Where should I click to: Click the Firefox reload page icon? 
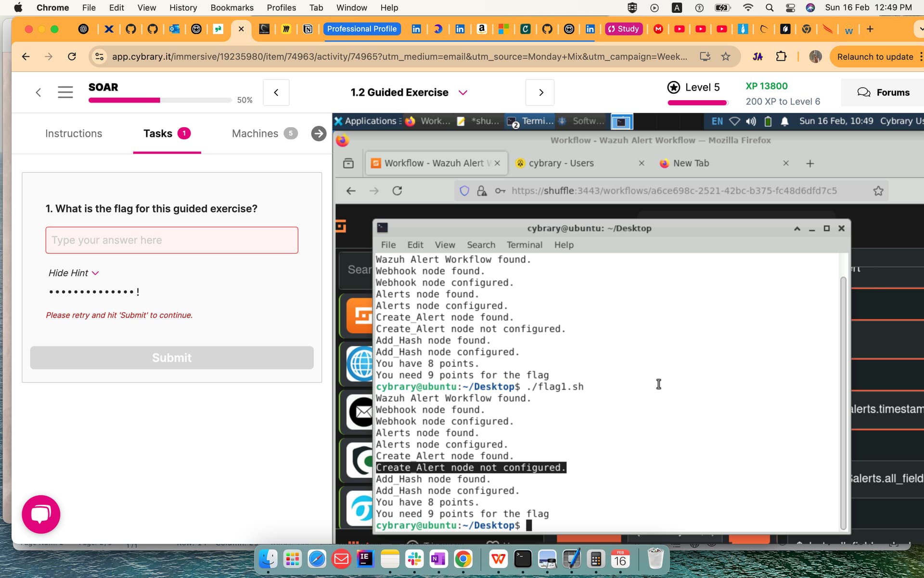(x=397, y=191)
